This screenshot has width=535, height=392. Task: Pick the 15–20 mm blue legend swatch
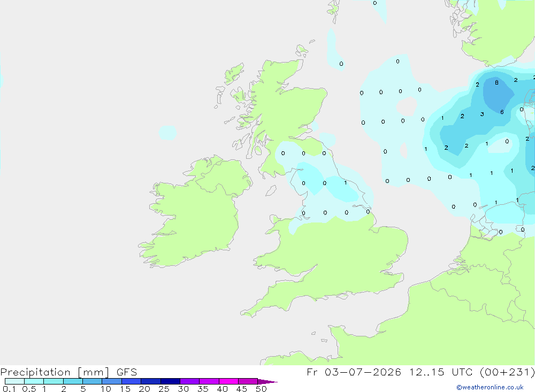point(132,381)
